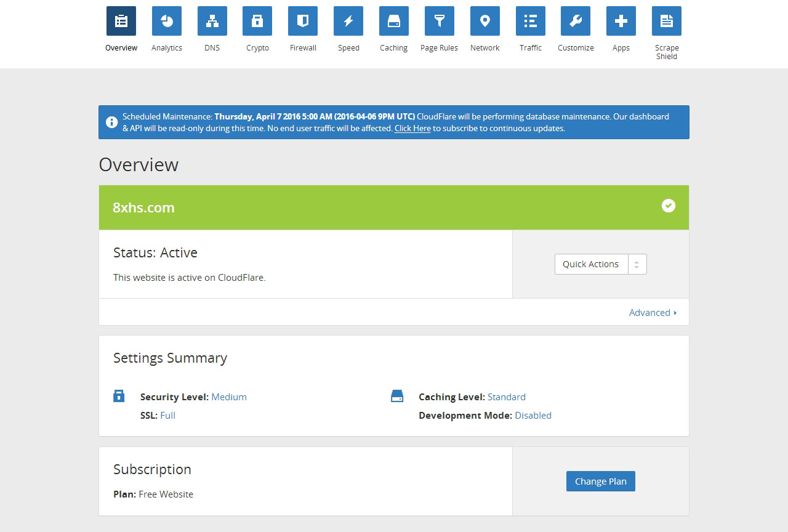Open the Quick Actions dropdown
Image resolution: width=788 pixels, height=532 pixels.
[x=601, y=264]
